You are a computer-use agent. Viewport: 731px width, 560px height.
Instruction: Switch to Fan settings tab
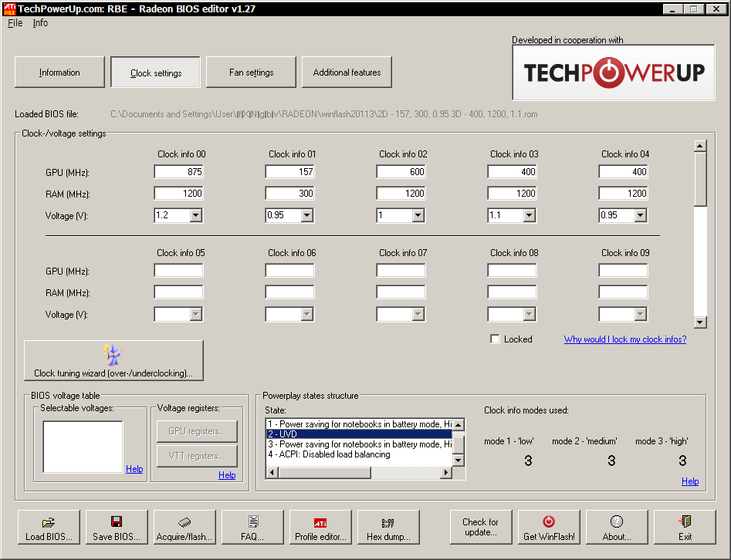coord(251,73)
